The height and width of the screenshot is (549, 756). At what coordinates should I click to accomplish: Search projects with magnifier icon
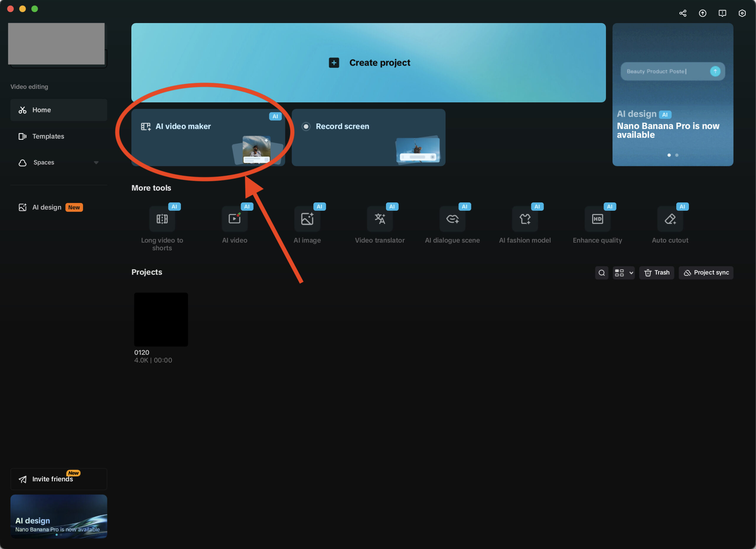pos(602,273)
